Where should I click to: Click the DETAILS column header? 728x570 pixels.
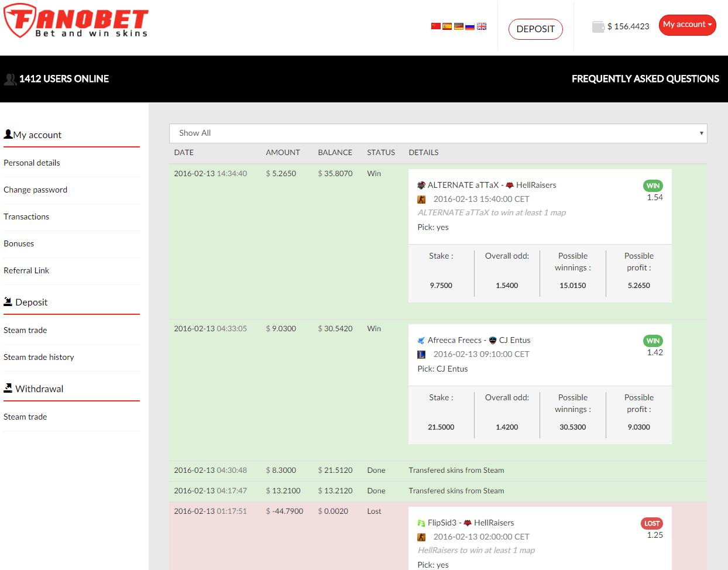424,152
